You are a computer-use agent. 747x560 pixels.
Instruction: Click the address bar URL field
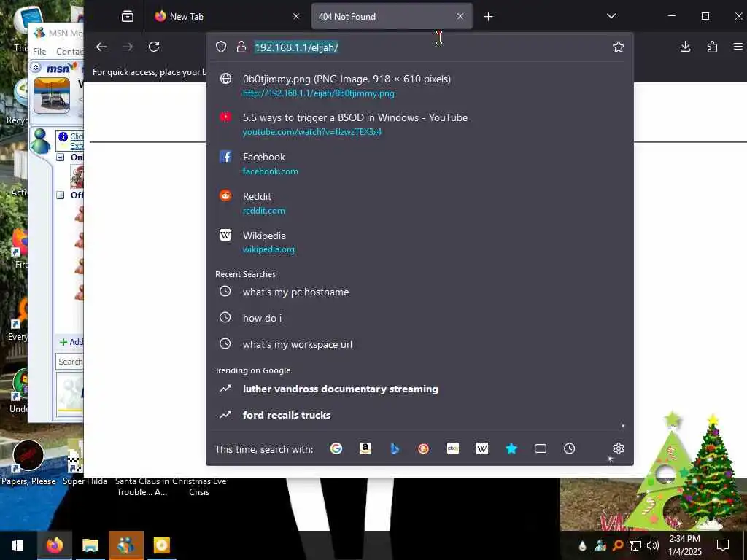click(419, 47)
